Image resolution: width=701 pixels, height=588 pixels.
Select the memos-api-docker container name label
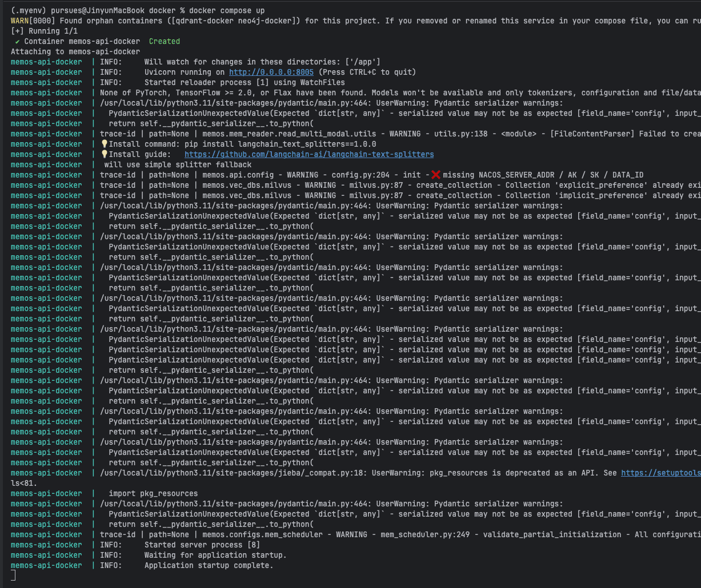(46, 62)
